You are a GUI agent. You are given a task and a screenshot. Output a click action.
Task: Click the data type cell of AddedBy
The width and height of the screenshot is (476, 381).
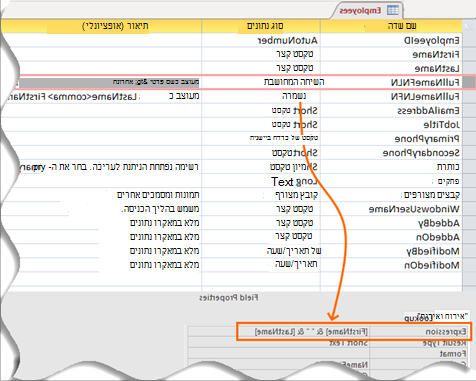pyautogui.click(x=261, y=223)
